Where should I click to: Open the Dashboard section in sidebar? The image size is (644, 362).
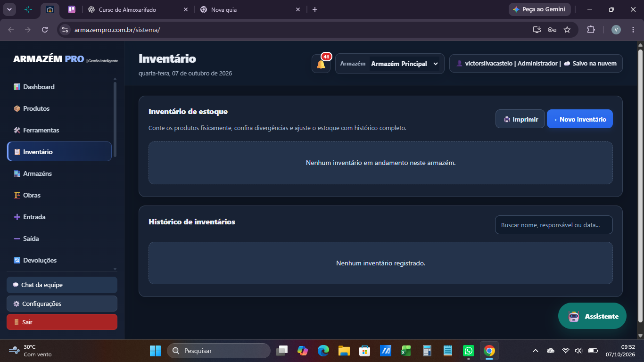point(59,87)
